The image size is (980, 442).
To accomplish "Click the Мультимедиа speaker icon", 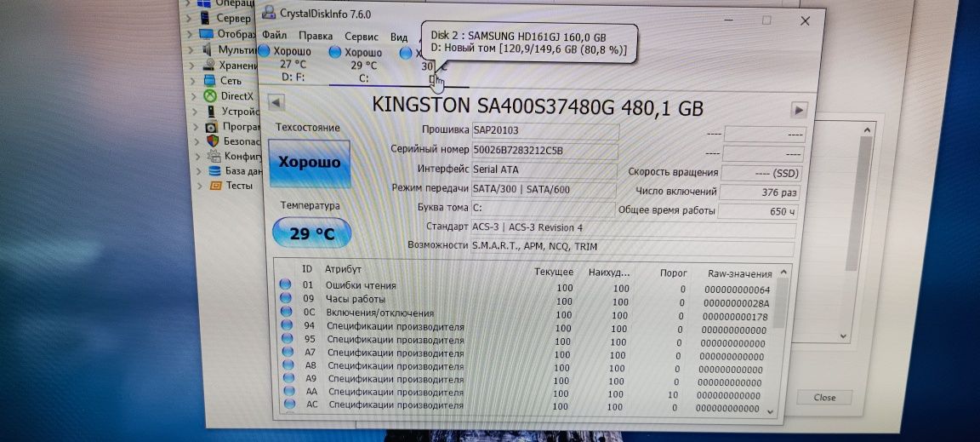I will (x=207, y=50).
